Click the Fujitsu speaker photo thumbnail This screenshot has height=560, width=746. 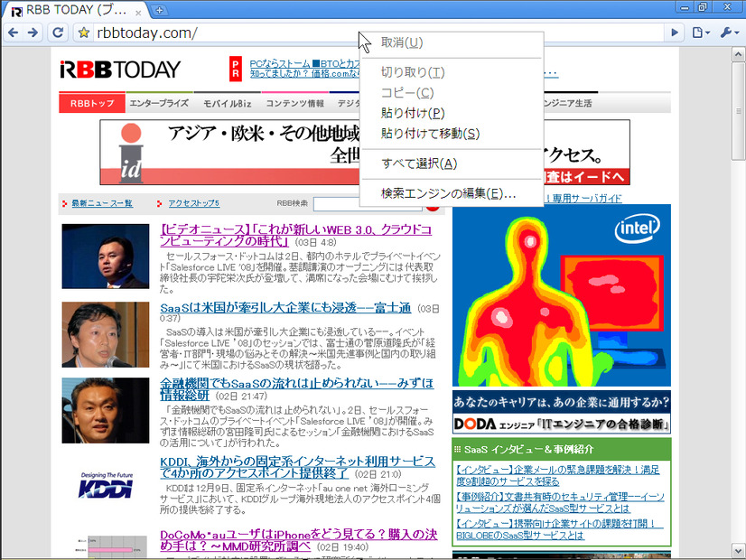coord(106,334)
